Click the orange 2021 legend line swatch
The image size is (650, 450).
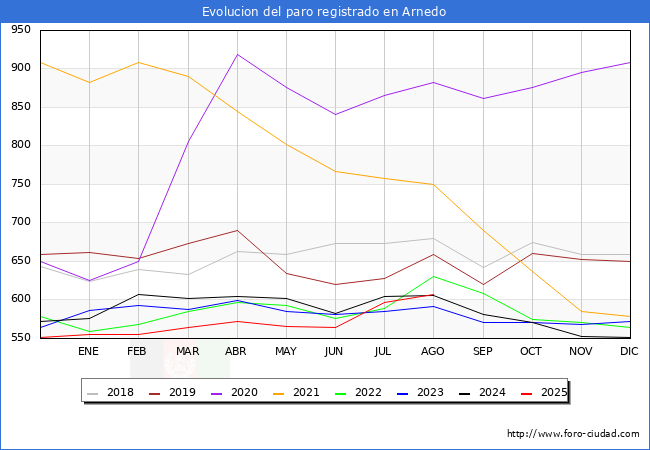[281, 392]
